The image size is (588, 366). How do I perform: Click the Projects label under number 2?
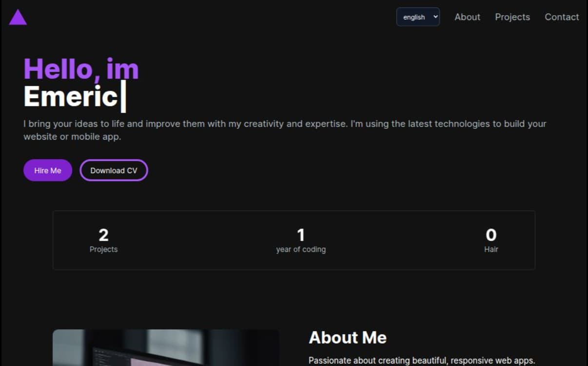[x=103, y=249]
